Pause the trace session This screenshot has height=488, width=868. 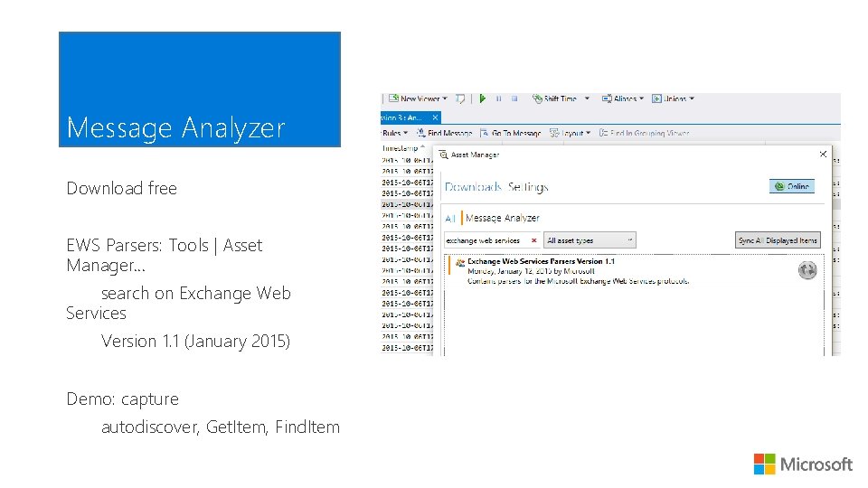pos(498,99)
